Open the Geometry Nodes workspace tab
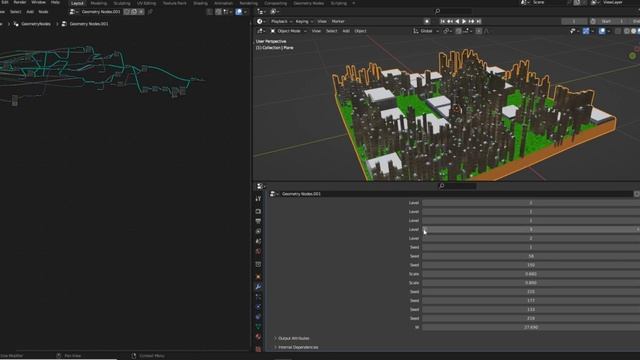The height and width of the screenshot is (360, 640). 309,3
